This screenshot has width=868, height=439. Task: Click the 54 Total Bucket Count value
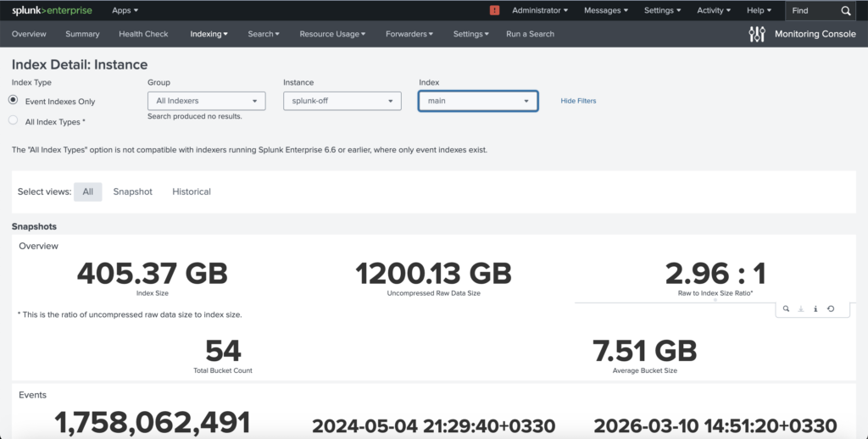223,350
